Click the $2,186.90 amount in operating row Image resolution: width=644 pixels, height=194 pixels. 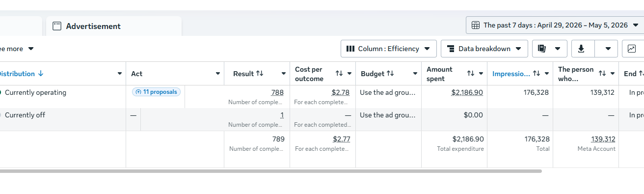[x=467, y=92]
